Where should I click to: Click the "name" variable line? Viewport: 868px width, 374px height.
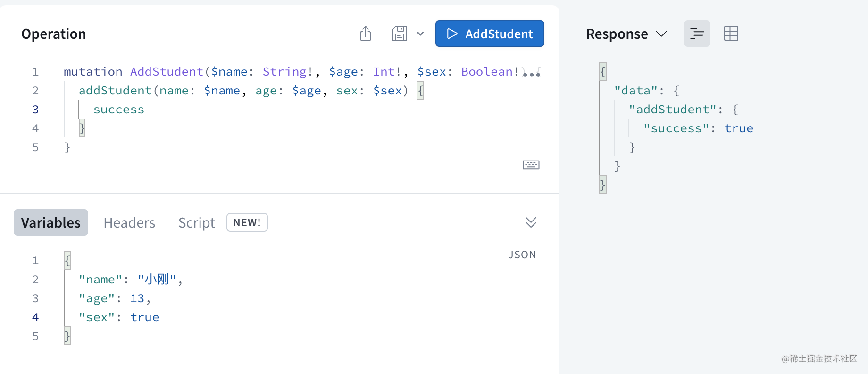[131, 280]
